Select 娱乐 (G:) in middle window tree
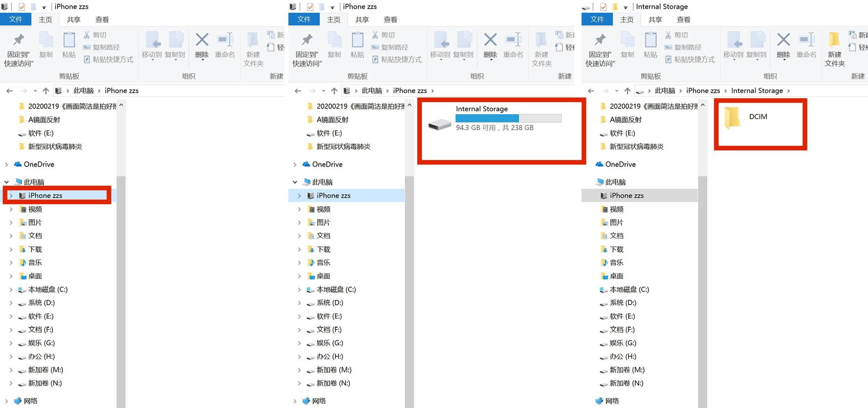This screenshot has width=868, height=408. [x=329, y=343]
